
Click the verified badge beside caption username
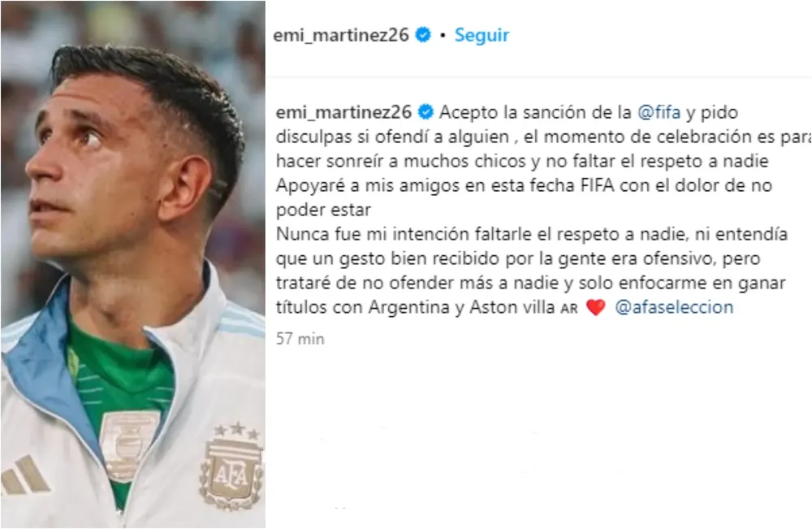pyautogui.click(x=425, y=112)
